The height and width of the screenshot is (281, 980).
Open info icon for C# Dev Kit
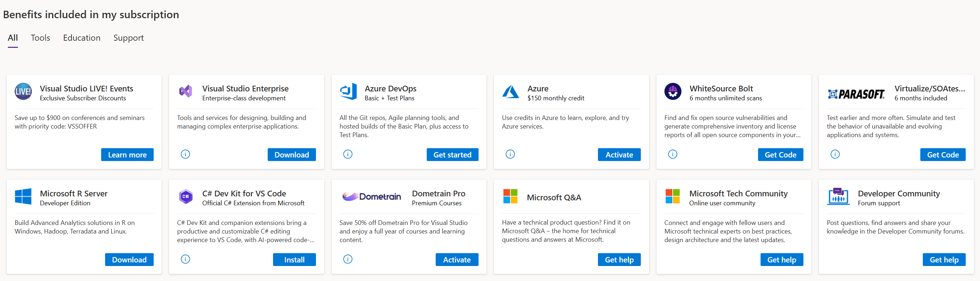coord(185,259)
